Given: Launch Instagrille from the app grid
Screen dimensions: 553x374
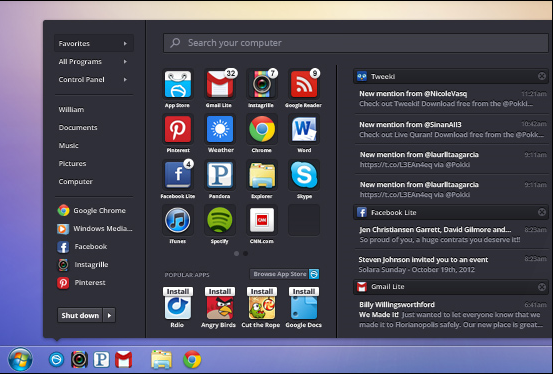Looking at the screenshot, I should click(262, 84).
